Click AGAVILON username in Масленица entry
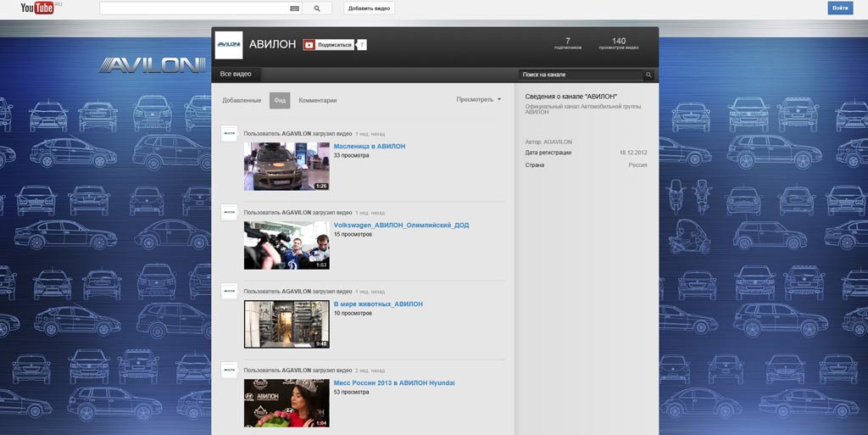This screenshot has width=868, height=435. point(296,134)
